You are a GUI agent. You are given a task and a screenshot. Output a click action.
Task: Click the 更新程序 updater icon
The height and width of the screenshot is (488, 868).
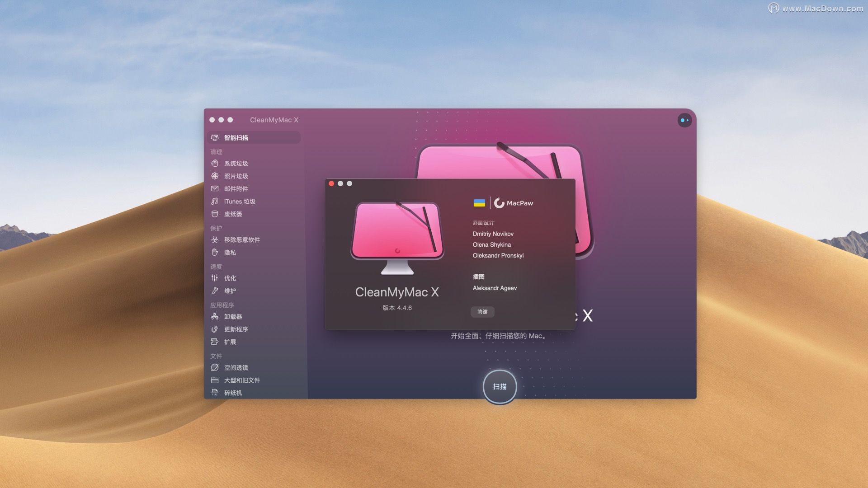(215, 329)
